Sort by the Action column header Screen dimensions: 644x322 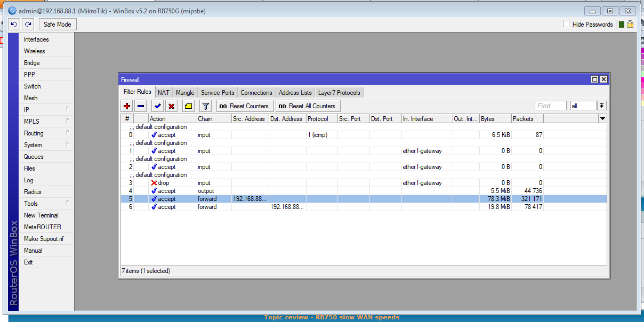pyautogui.click(x=172, y=118)
